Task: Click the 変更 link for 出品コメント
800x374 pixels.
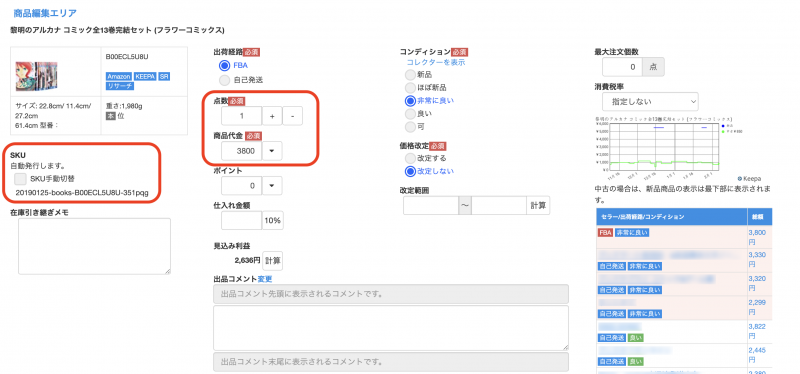Action: pyautogui.click(x=265, y=279)
